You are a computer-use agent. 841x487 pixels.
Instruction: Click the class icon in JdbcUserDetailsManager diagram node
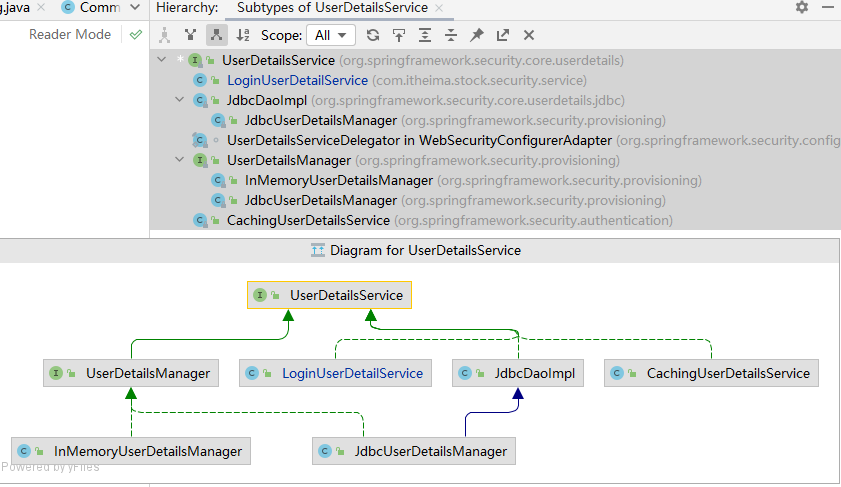coord(325,451)
